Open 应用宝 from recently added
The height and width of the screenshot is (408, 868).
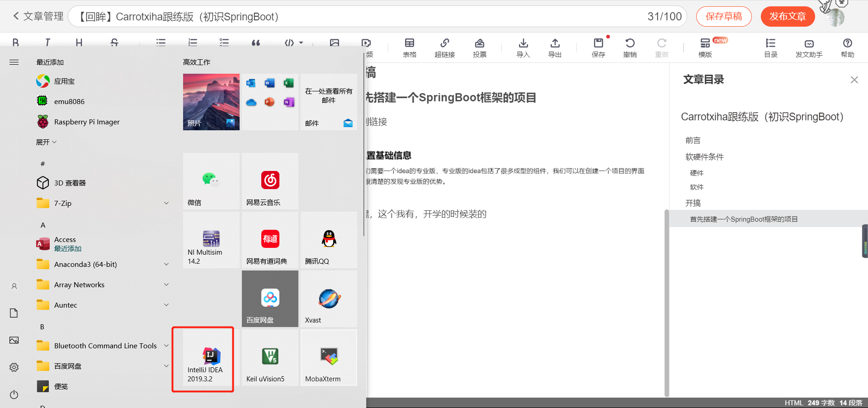pyautogui.click(x=103, y=81)
